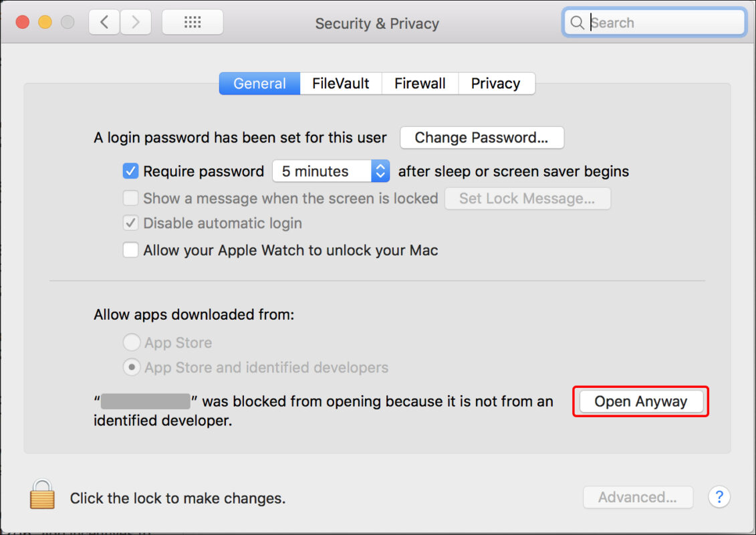Go forward with the right chevron
756x535 pixels.
pyautogui.click(x=136, y=23)
